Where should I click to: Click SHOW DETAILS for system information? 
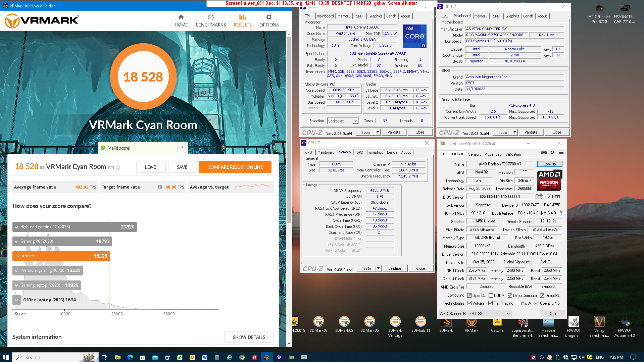[x=249, y=337]
